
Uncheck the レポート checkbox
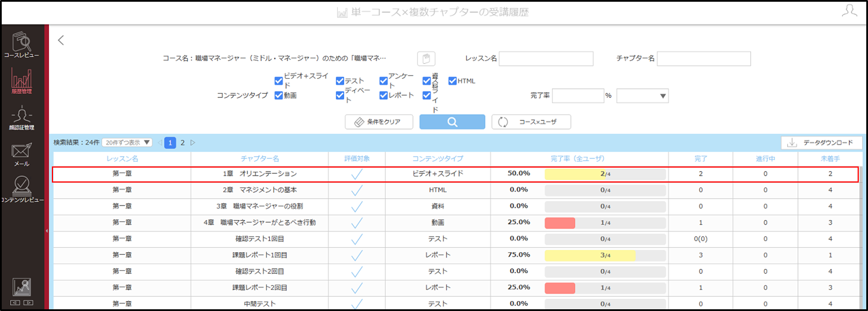coord(383,96)
